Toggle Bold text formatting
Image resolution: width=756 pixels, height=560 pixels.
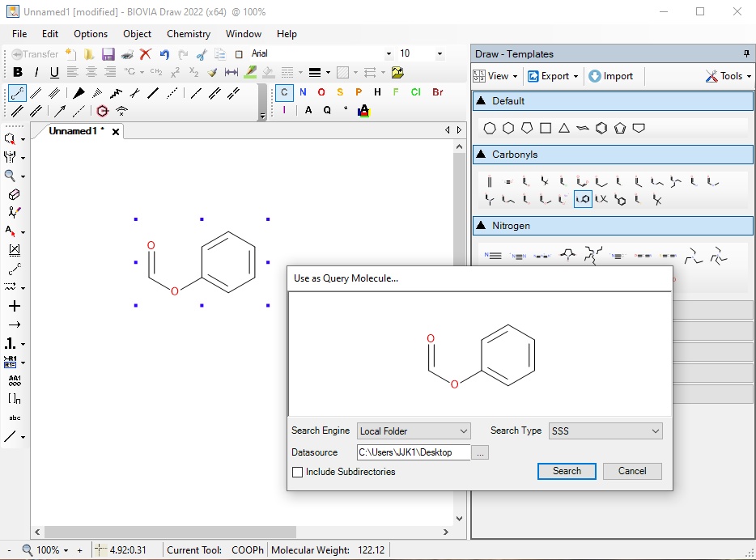pos(18,73)
